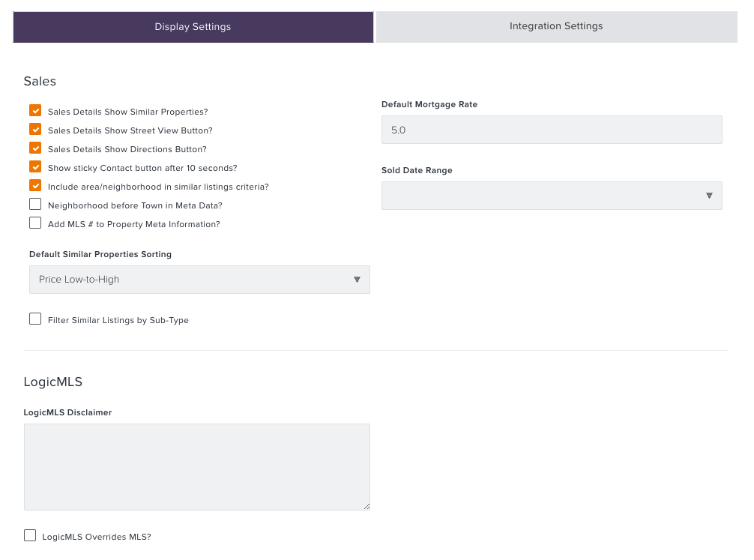754x560 pixels.
Task: Enable Filter Similar Listings by Sub-Type
Action: 35,319
